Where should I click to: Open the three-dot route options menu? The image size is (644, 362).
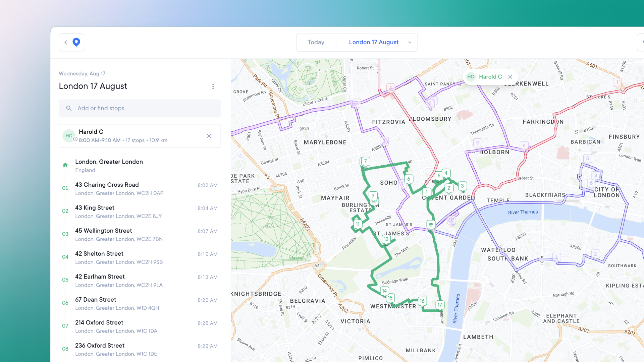click(213, 86)
